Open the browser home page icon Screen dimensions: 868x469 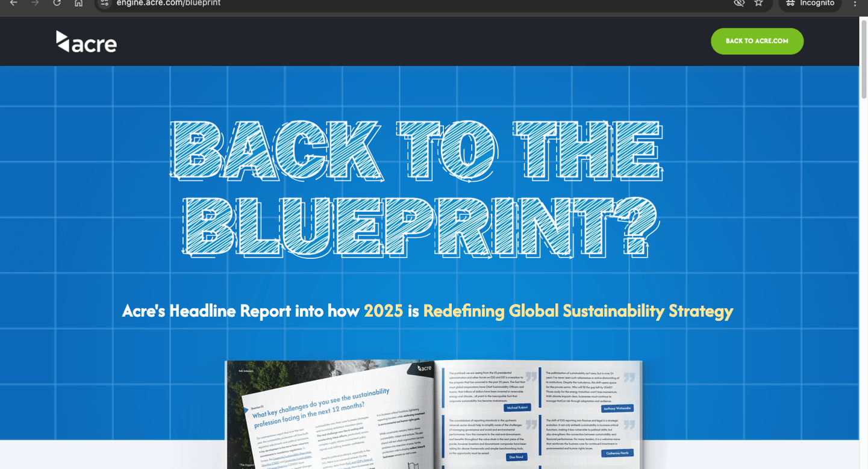(x=78, y=3)
